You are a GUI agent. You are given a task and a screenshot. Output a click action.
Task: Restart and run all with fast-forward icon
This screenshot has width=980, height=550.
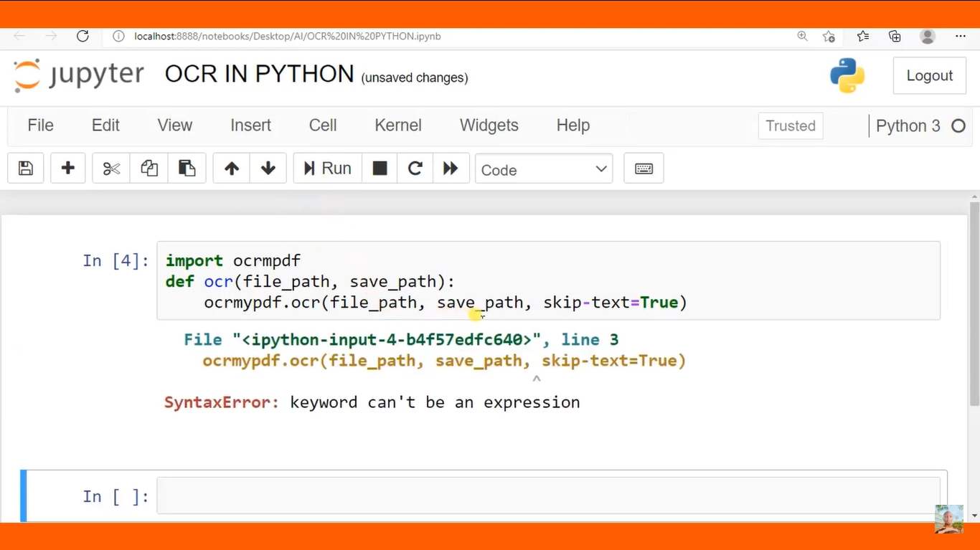pyautogui.click(x=451, y=169)
